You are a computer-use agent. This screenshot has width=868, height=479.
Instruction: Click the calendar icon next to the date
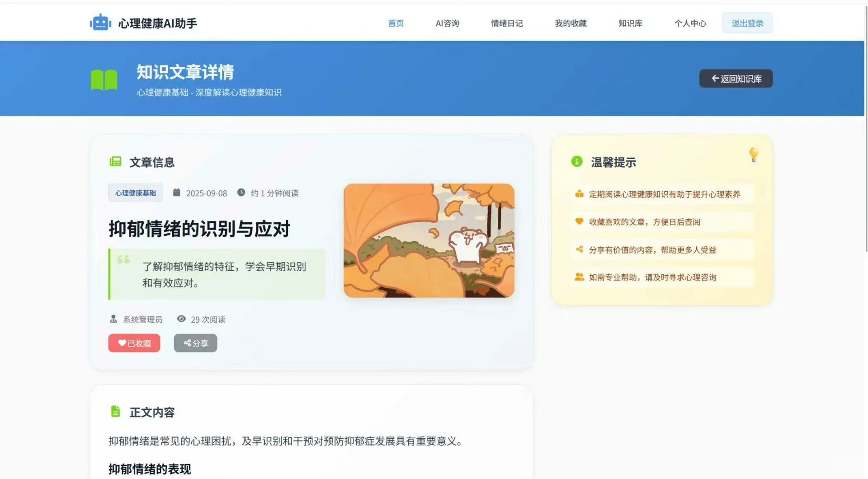176,193
